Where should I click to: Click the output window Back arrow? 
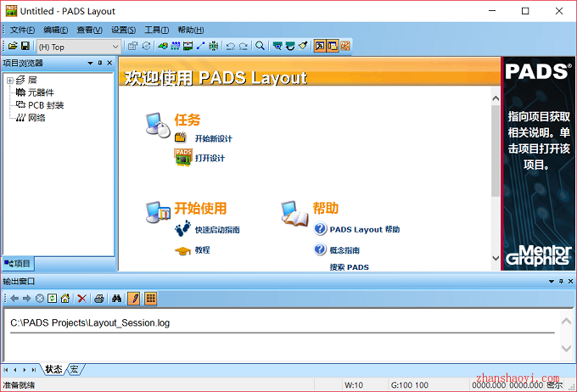(14, 299)
